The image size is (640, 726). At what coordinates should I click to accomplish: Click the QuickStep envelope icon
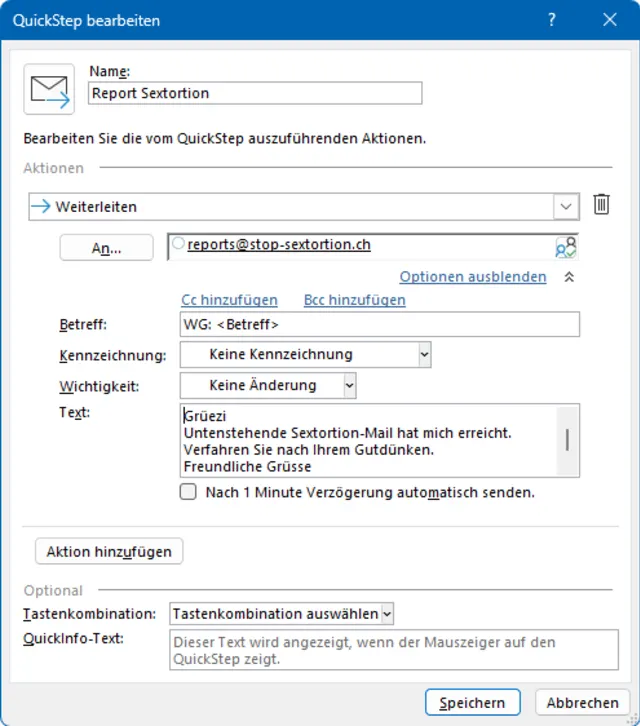[49, 90]
